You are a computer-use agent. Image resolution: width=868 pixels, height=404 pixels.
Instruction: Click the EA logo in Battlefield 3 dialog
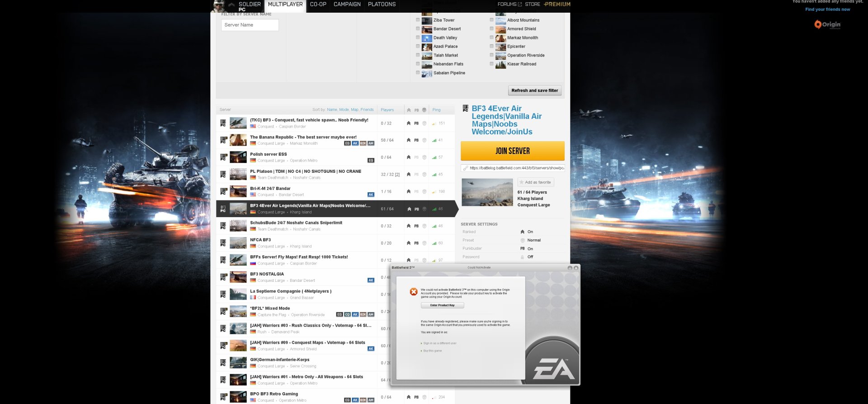[554, 368]
